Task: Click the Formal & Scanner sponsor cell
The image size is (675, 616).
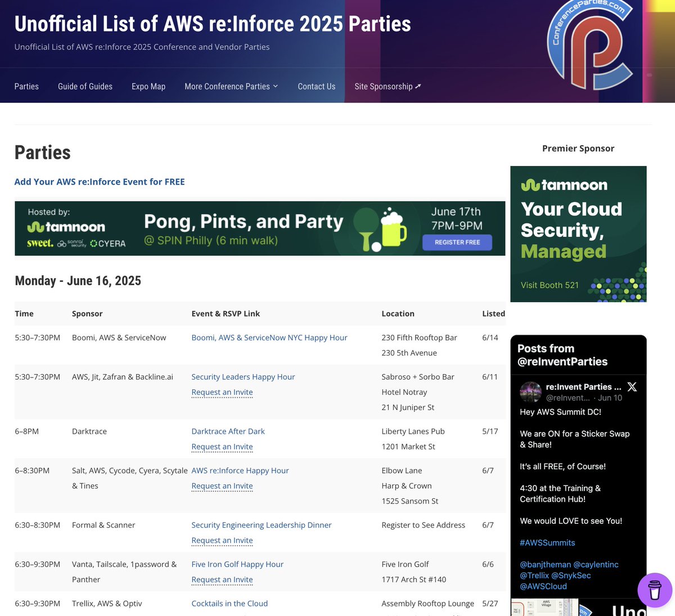Action: tap(103, 525)
